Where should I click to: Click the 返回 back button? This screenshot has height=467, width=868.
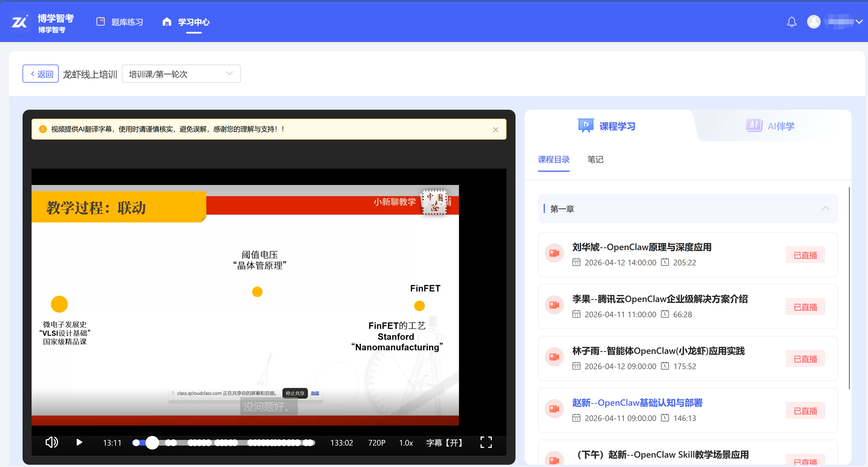(40, 74)
